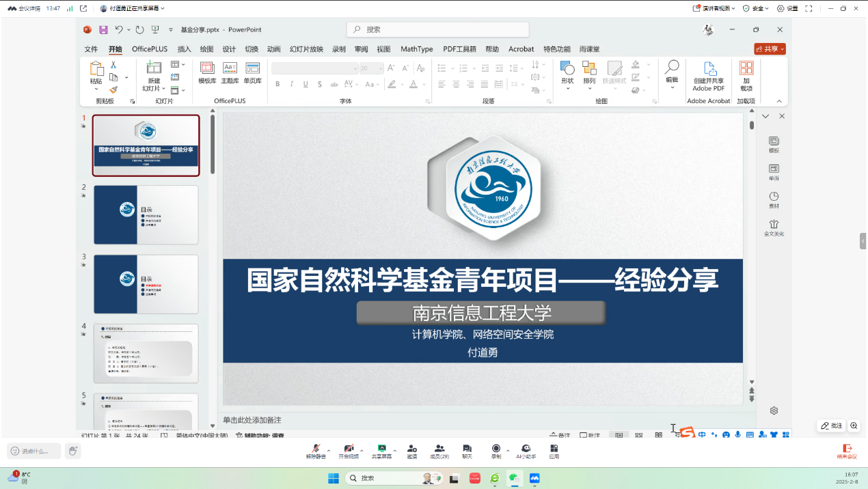Collapse the ribbon with the chevron
Image resolution: width=868 pixels, height=489 pixels.
pyautogui.click(x=778, y=101)
